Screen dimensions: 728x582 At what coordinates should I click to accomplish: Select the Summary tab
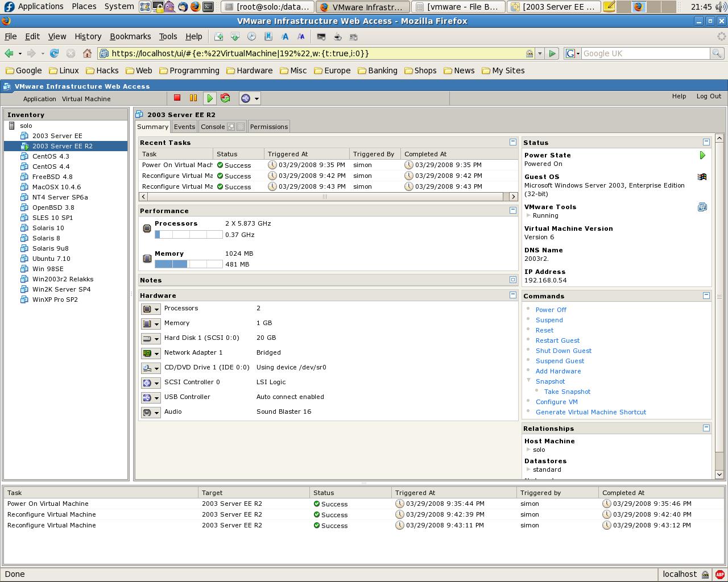point(152,127)
